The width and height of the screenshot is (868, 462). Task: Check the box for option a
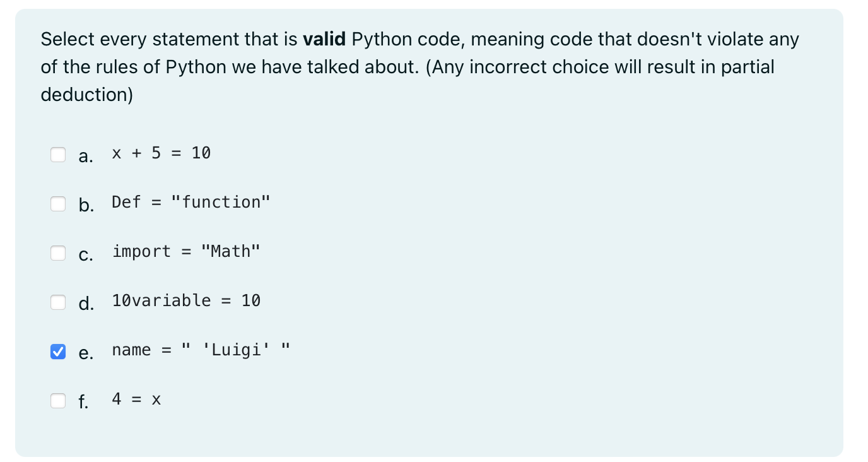coord(58,155)
